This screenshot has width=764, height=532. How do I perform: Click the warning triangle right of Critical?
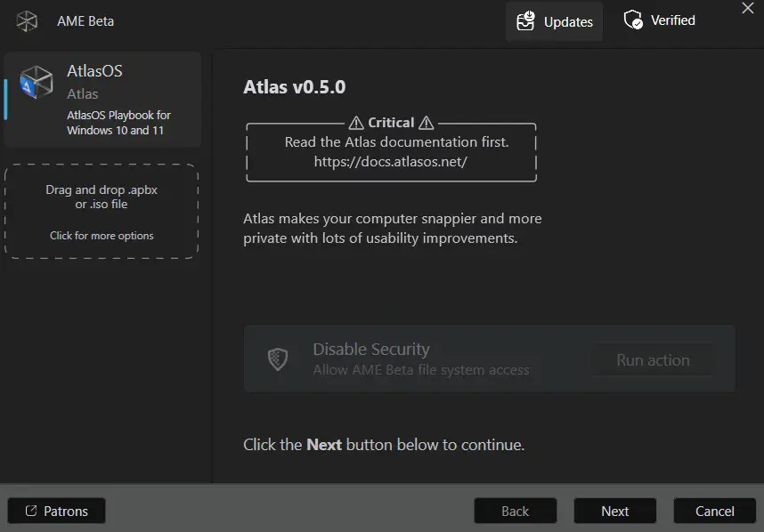click(427, 123)
